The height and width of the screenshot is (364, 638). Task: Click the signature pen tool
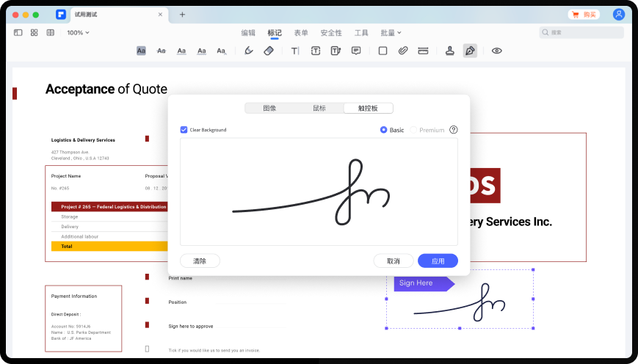pyautogui.click(x=470, y=51)
